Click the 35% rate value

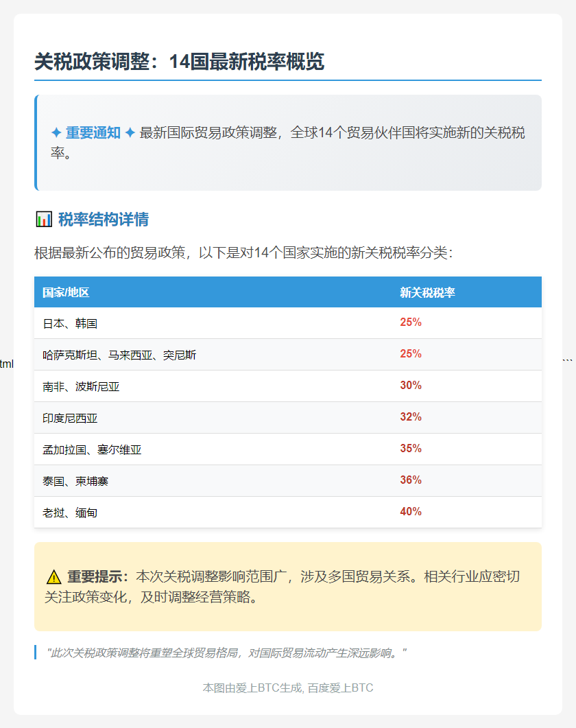(x=411, y=449)
